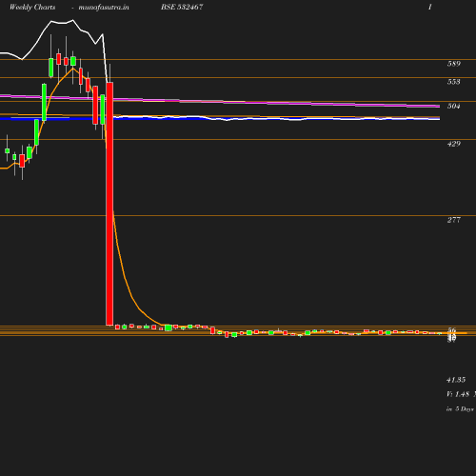Image resolution: width=476 pixels, height=476 pixels.
Task: Click the 277 price level label
Action: (454, 220)
